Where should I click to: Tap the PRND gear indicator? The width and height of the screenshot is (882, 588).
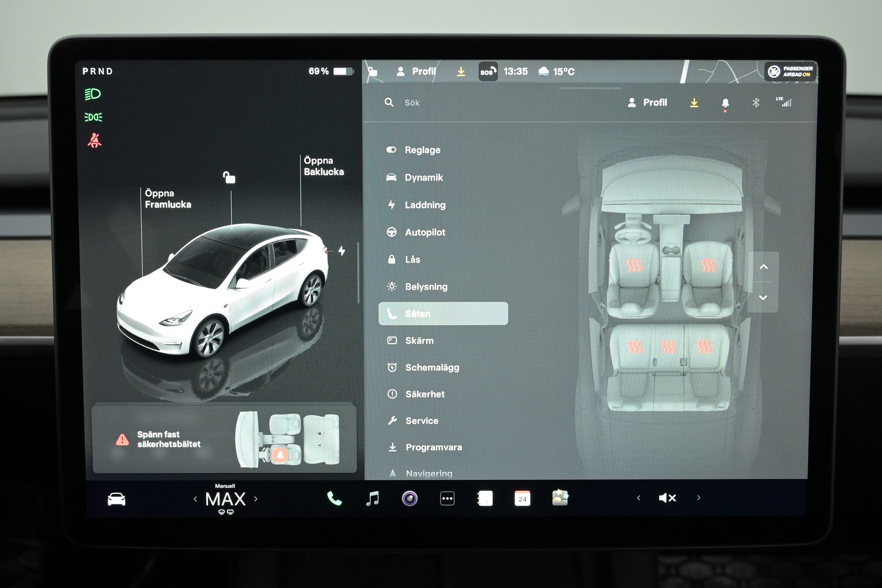(x=97, y=71)
